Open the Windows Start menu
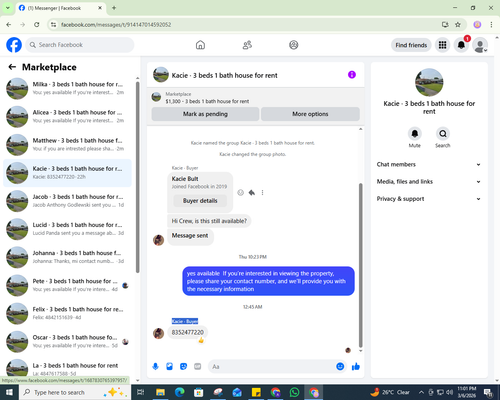Viewport: 500px width, 400px height. 9,392
